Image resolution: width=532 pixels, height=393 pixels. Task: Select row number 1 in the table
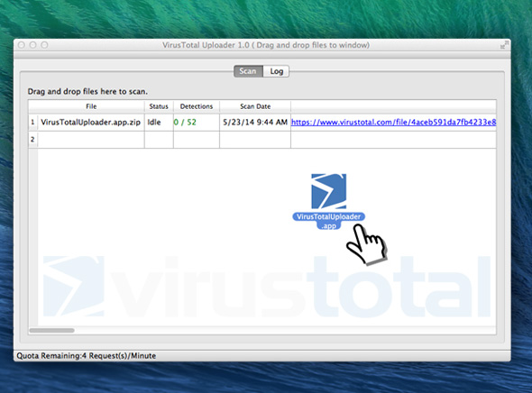coord(32,122)
